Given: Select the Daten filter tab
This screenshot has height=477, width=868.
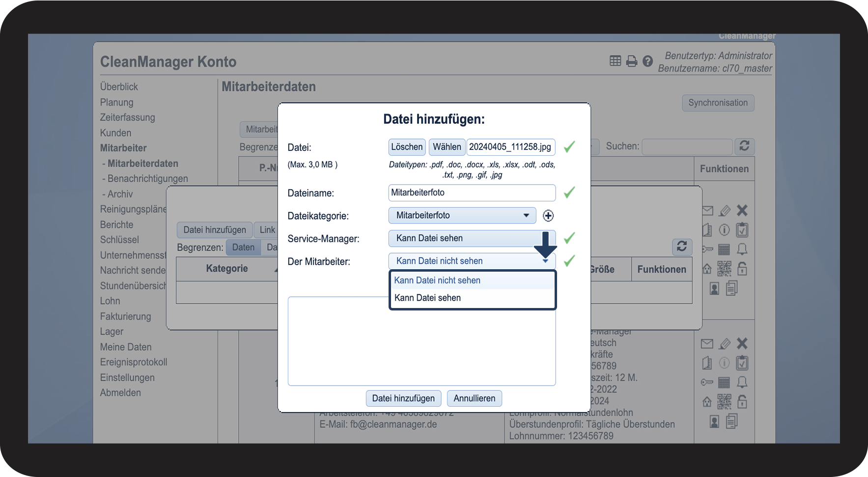Looking at the screenshot, I should click(243, 247).
